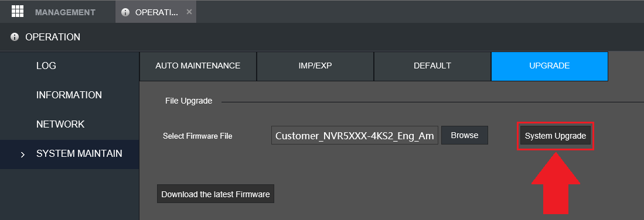
Task: Open the IMP/EXP tab
Action: (315, 66)
